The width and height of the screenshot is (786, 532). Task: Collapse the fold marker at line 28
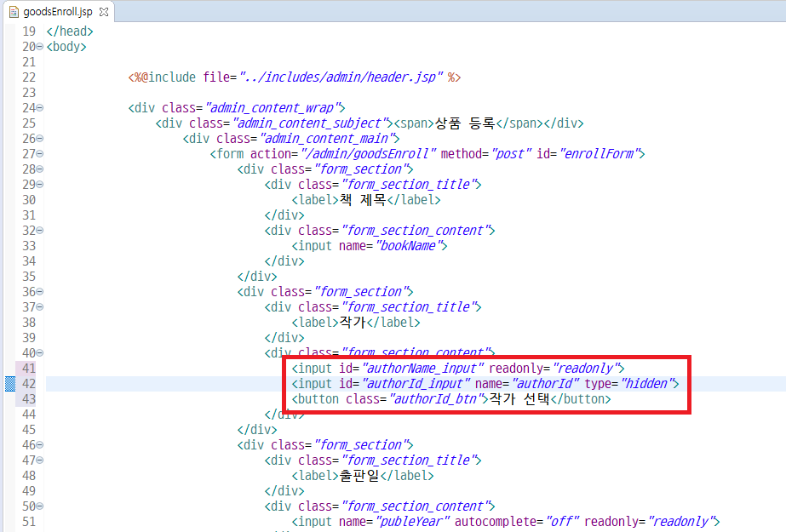(x=40, y=169)
